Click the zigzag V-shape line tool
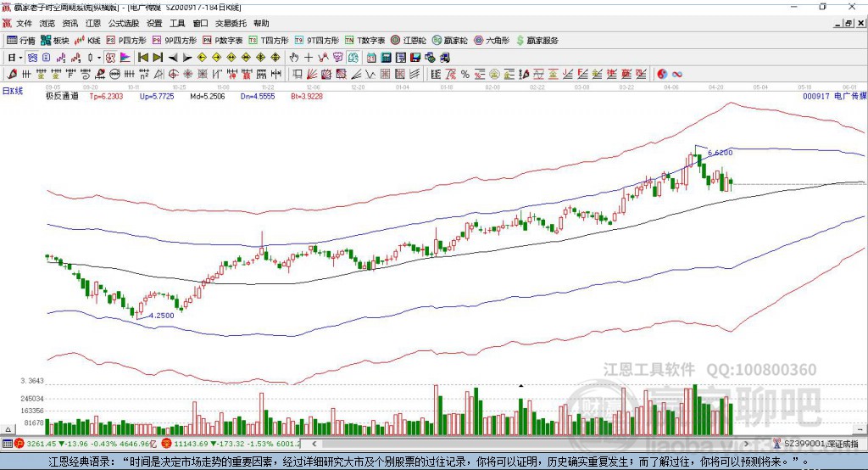 [370, 74]
